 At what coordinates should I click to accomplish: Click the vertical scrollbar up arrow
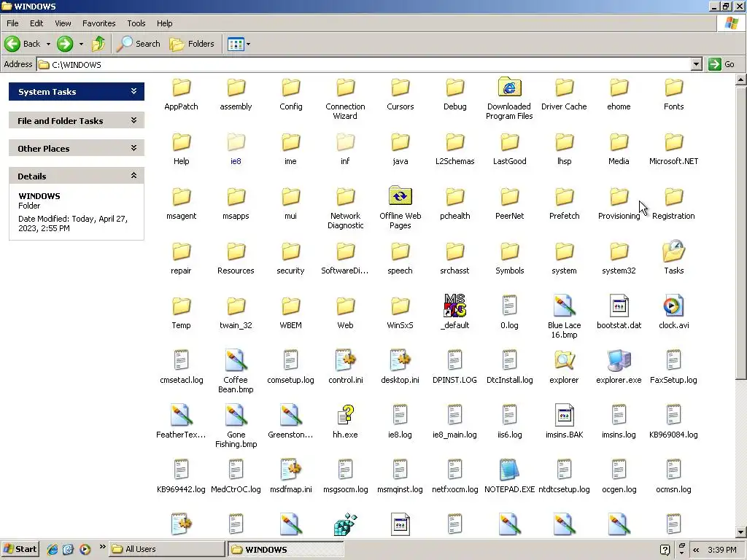[x=741, y=79]
